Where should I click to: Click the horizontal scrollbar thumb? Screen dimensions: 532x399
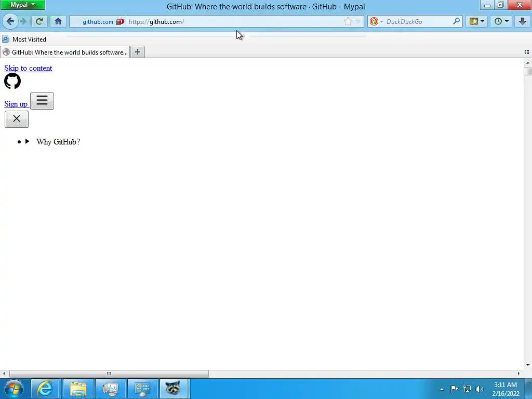109,374
